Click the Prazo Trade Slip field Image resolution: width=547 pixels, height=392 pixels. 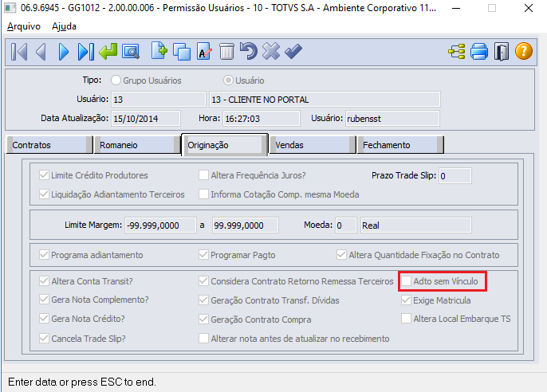click(455, 175)
